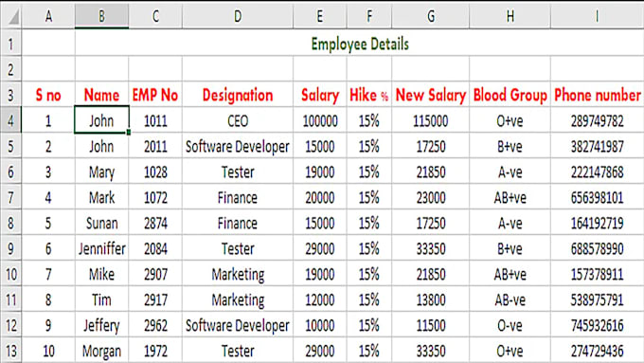Click EMP No cell 1011
This screenshot has height=363, width=644.
coord(155,120)
